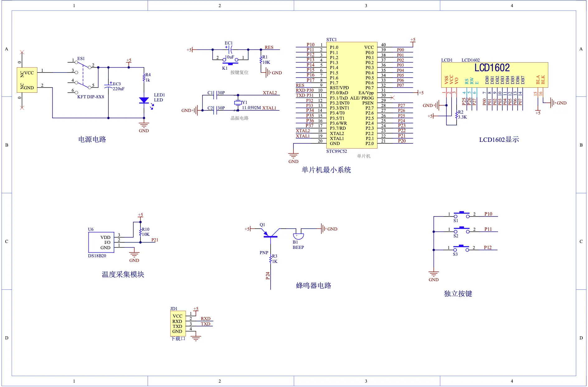Click the P11 net label beside S2 button
Image resolution: width=588 pixels, height=387 pixels.
click(488, 229)
